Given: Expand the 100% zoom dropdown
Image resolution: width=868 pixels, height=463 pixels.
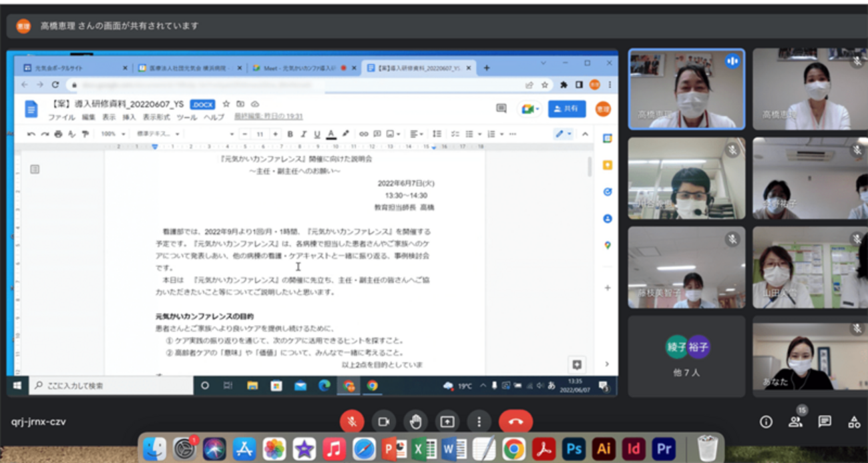Looking at the screenshot, I should [113, 134].
